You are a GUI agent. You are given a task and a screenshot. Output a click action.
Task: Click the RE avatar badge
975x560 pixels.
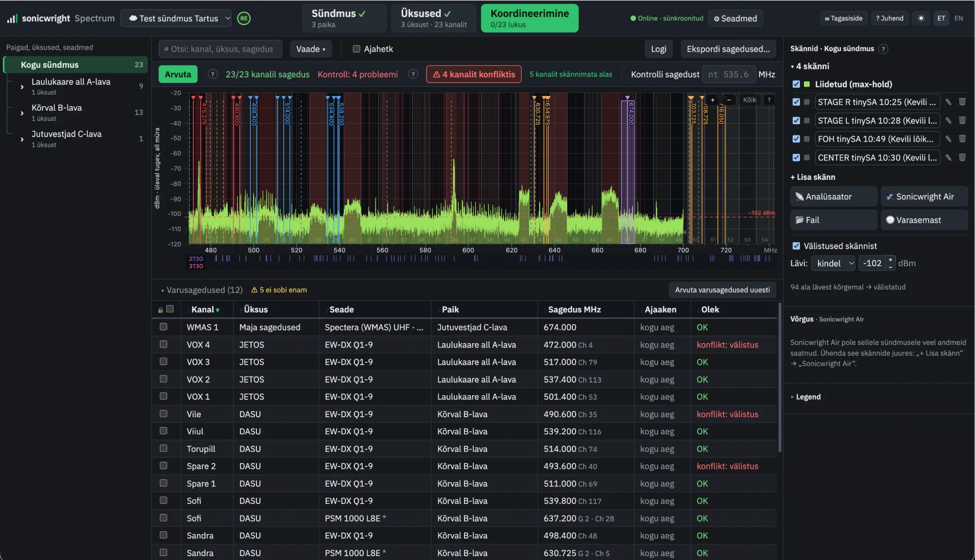click(x=244, y=19)
